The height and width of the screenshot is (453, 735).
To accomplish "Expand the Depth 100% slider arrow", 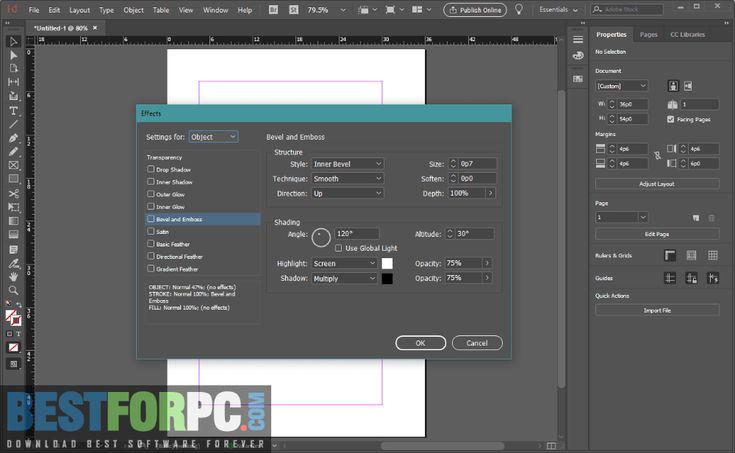I will tap(490, 193).
